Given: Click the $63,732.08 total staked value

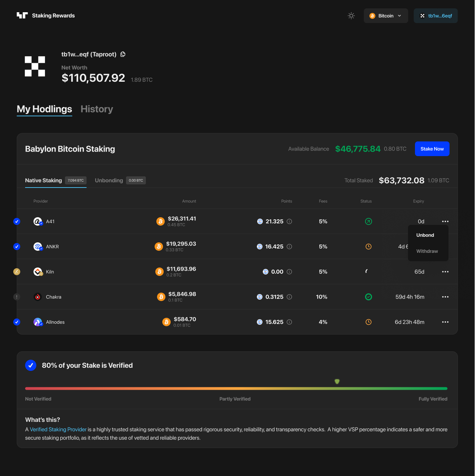Looking at the screenshot, I should coord(402,181).
